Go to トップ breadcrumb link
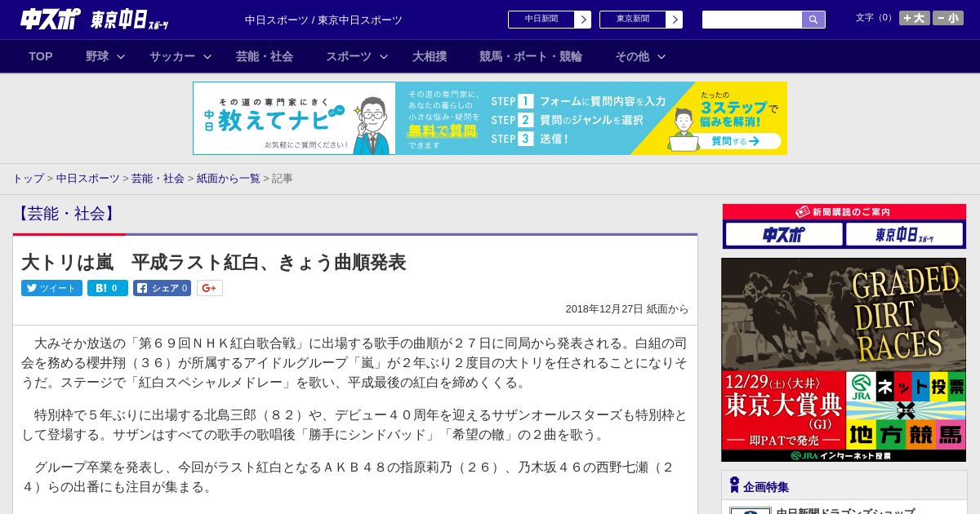 pyautogui.click(x=28, y=178)
